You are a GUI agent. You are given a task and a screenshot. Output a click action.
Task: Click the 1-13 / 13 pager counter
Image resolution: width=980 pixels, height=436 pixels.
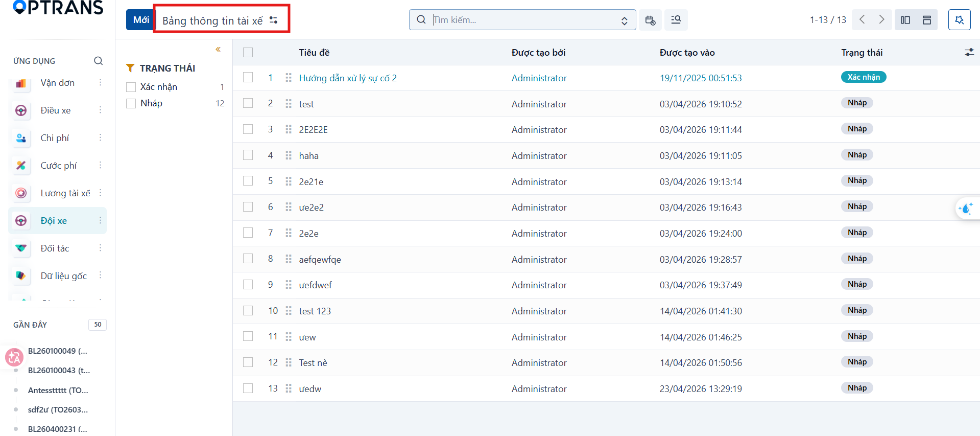tap(828, 20)
